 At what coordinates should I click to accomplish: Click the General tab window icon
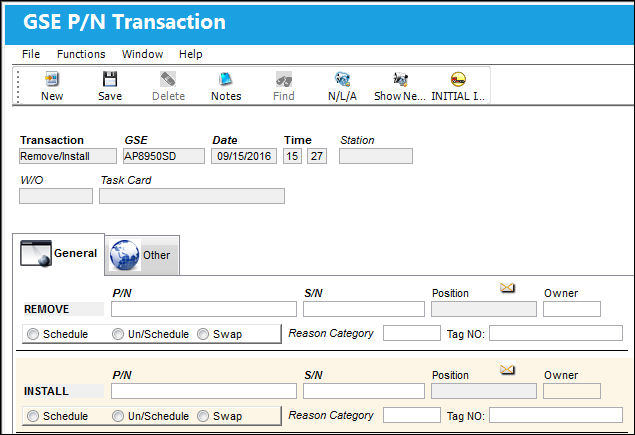pyautogui.click(x=36, y=254)
